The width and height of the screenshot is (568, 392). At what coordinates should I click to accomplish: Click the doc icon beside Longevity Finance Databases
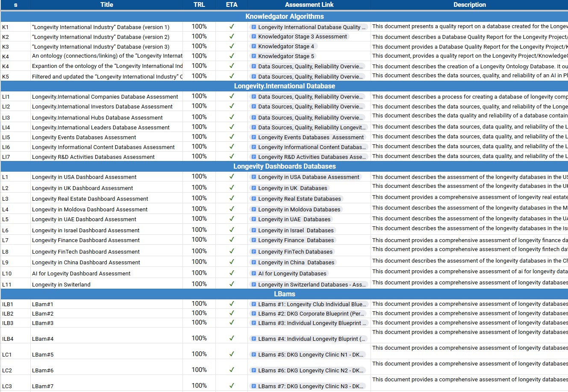coord(254,240)
